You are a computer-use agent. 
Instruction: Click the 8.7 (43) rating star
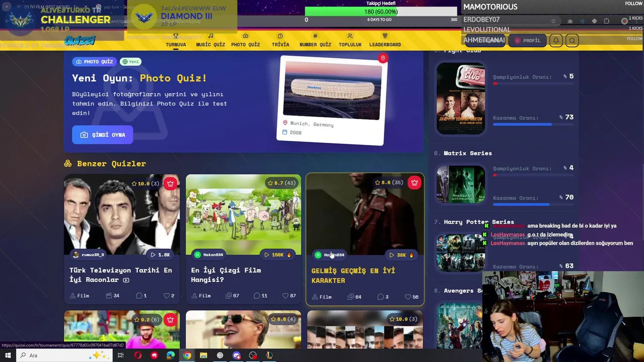point(270,183)
